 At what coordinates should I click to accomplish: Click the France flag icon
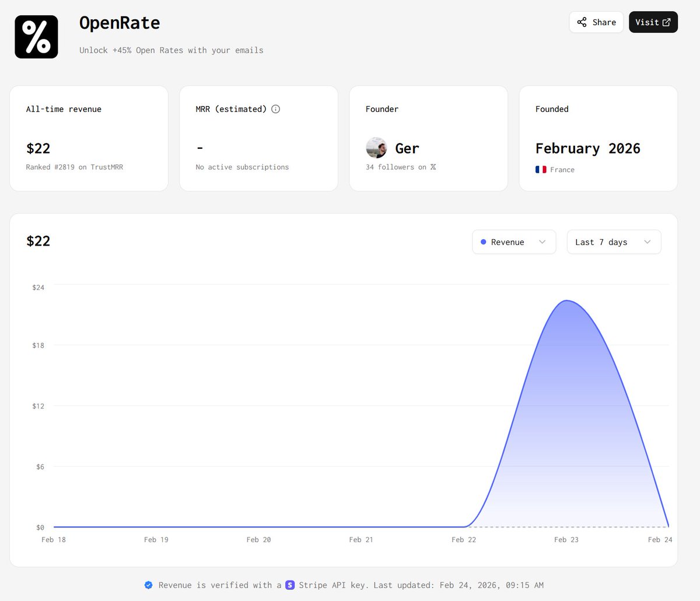(x=541, y=170)
